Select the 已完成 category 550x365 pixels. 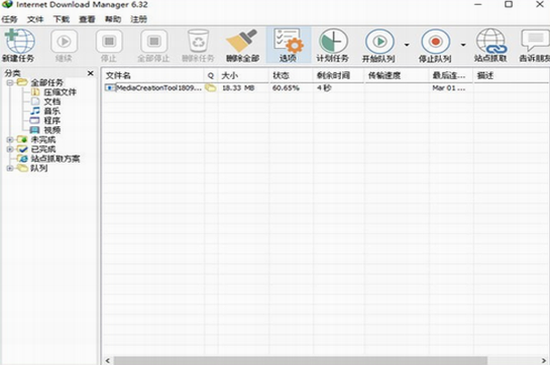43,149
